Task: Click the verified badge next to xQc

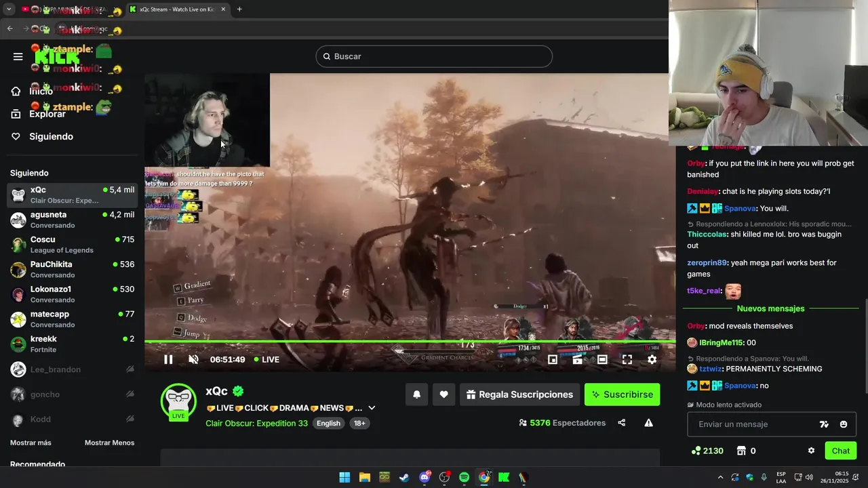Action: (238, 391)
